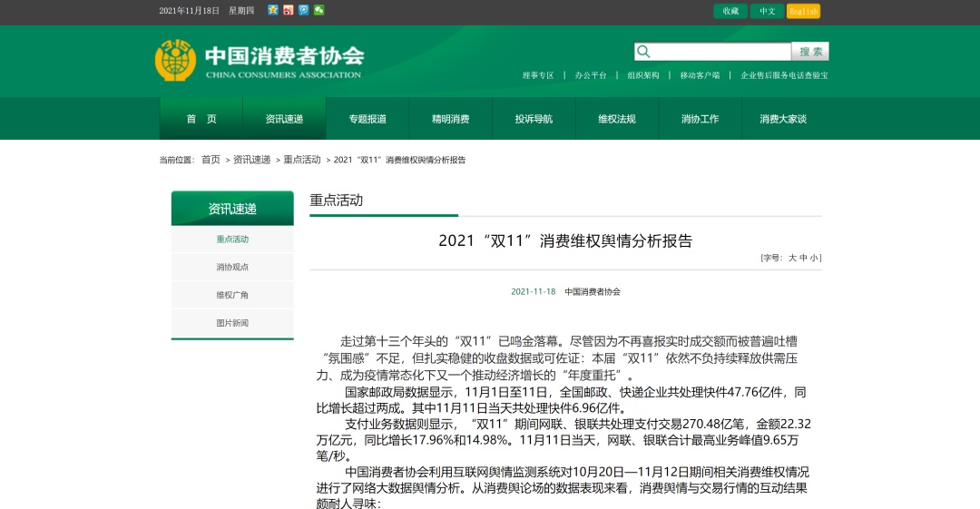The width and height of the screenshot is (980, 509).
Task: Set font size to 小 (small)
Action: 815,258
